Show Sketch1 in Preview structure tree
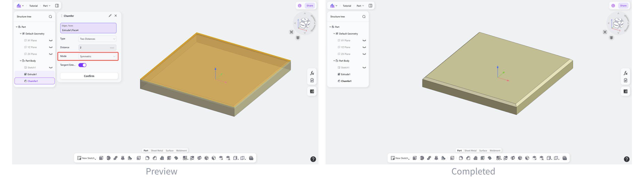 pos(51,68)
